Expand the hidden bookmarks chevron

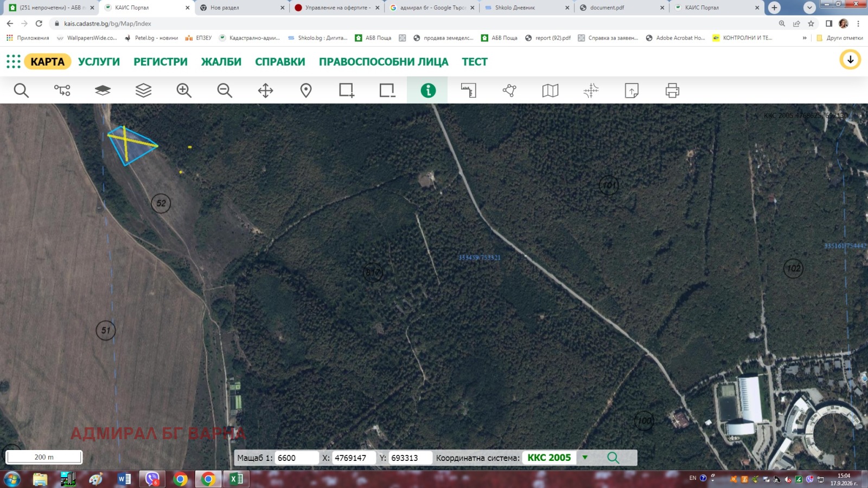tap(805, 38)
